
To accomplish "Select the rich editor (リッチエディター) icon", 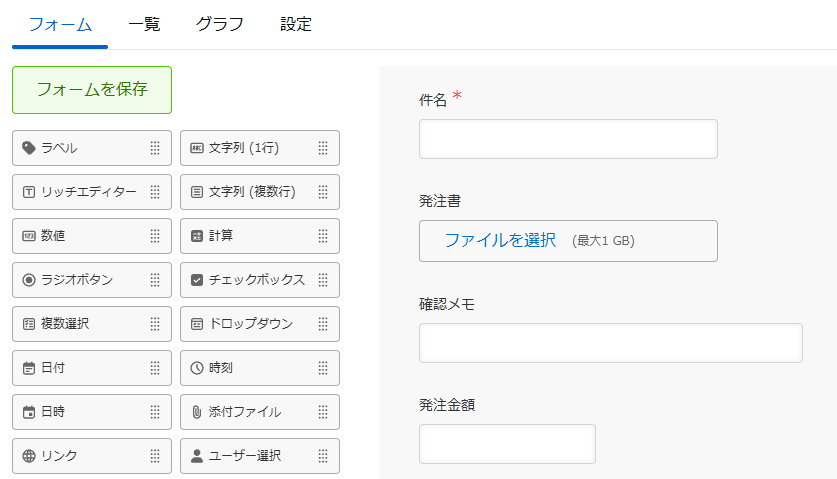I will click(29, 192).
